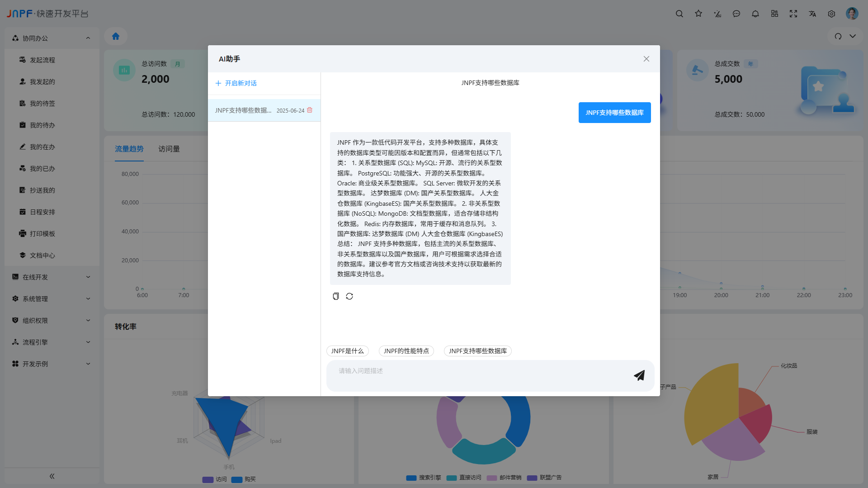Toggle the 购买 legend in radar chart
Image resolution: width=868 pixels, height=488 pixels.
pos(243,479)
